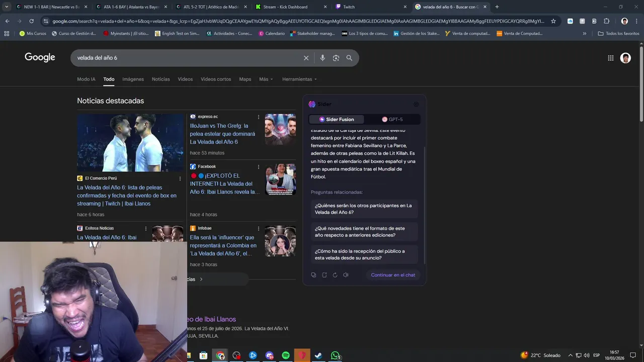Open the Calendario bookmark
The width and height of the screenshot is (644, 362).
pos(272,34)
